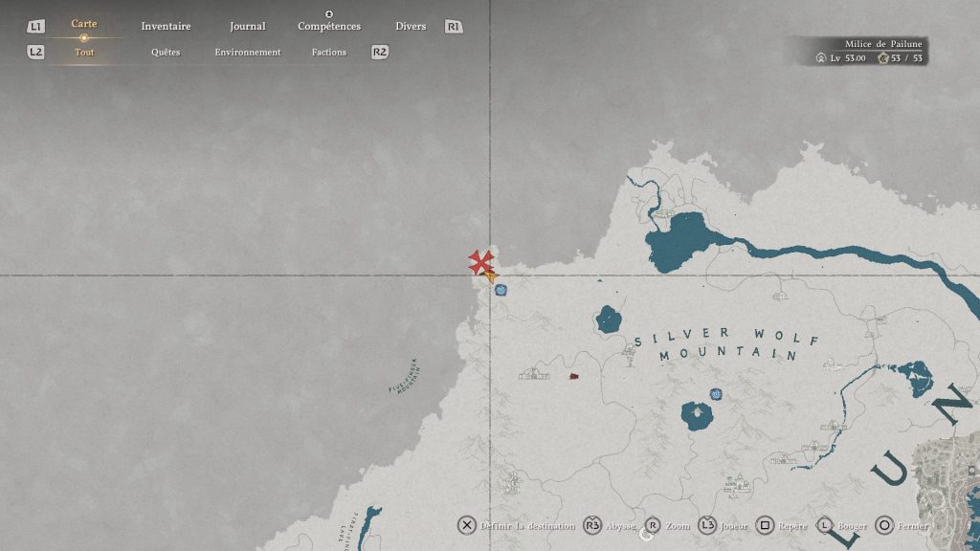
Task: Go to the Divers tab
Action: click(411, 27)
